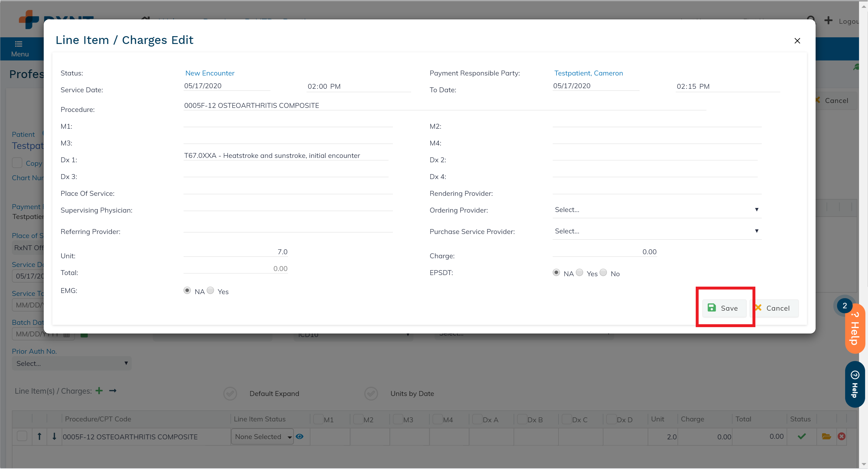Viewport: 868px width, 470px height.
Task: Open the line item with folder icon
Action: (826, 436)
